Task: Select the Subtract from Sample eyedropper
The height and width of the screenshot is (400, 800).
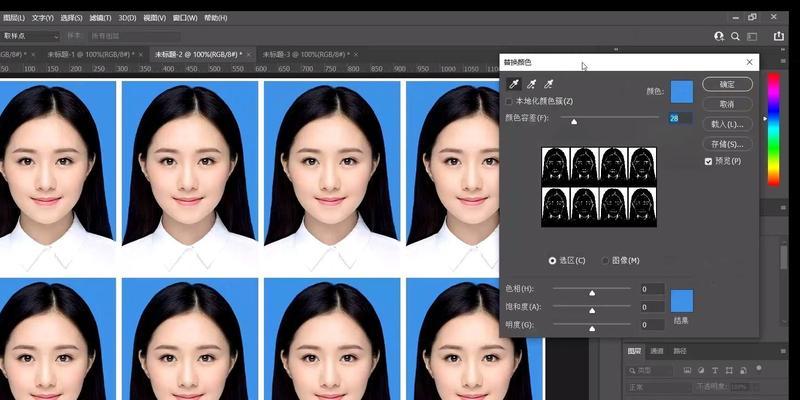Action: click(x=548, y=84)
